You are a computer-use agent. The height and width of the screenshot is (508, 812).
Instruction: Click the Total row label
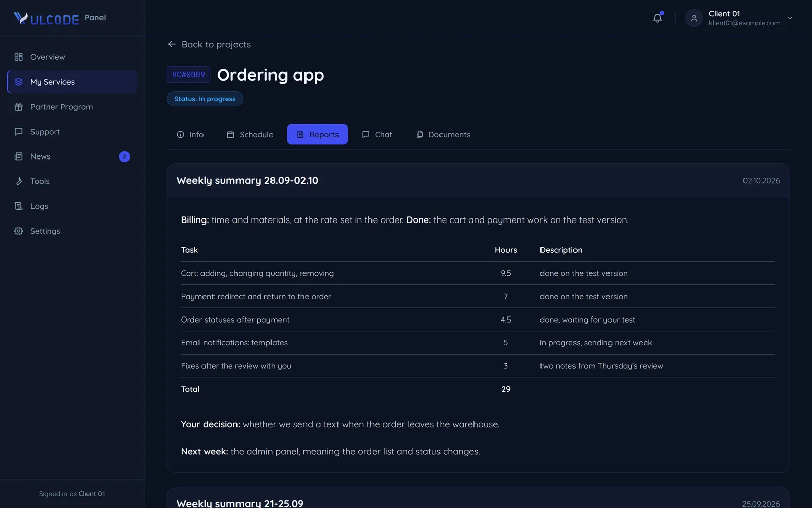coord(190,389)
